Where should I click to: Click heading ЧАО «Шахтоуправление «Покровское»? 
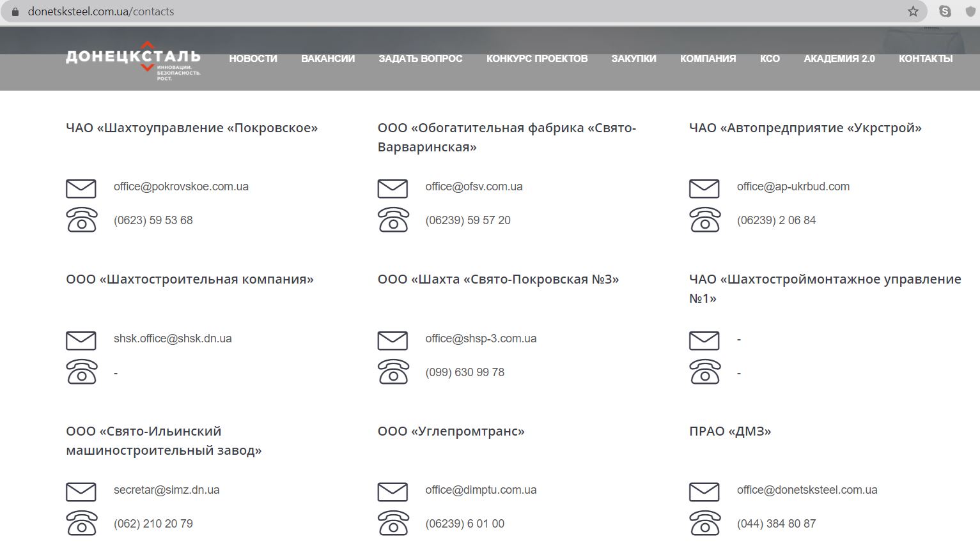192,128
